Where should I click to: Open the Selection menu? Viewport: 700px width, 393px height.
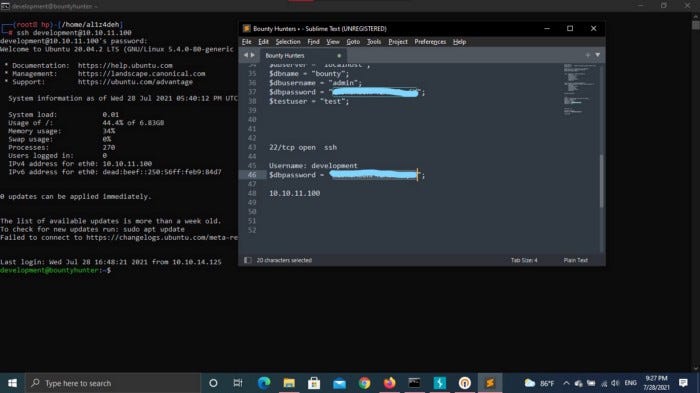[x=288, y=42]
